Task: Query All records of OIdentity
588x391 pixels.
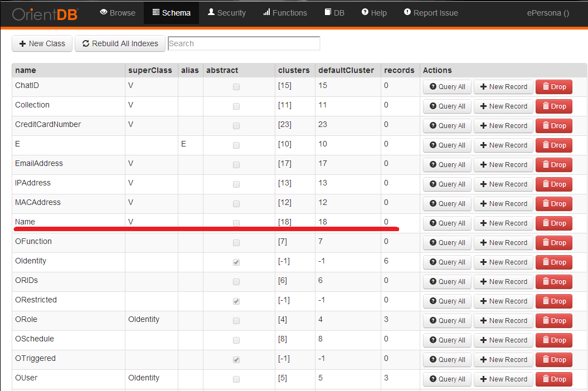Action: (447, 262)
